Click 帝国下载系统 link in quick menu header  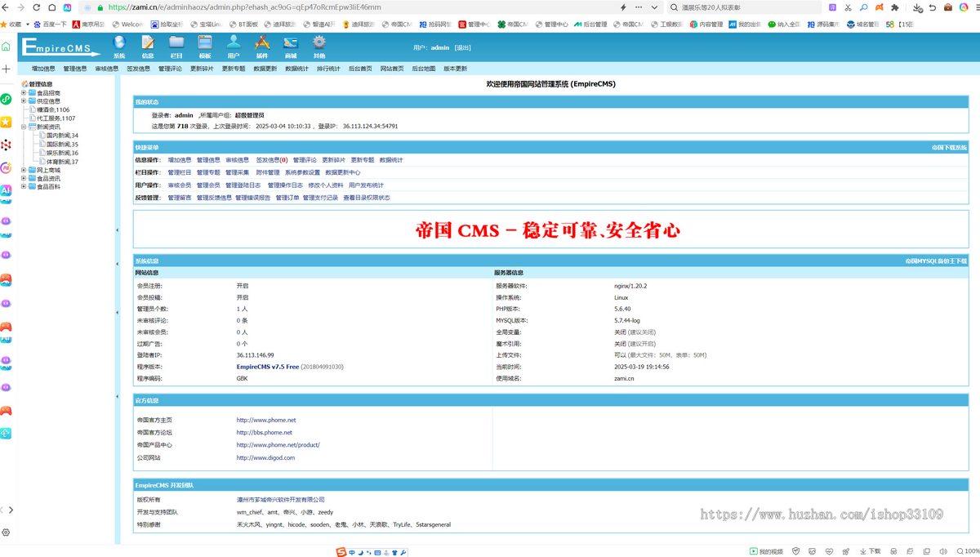(x=949, y=148)
